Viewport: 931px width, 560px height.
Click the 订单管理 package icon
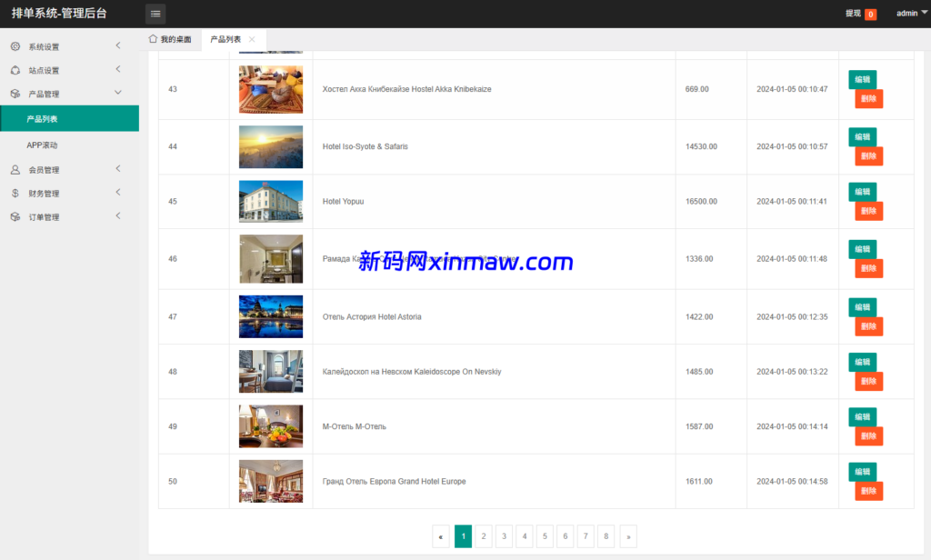15,216
